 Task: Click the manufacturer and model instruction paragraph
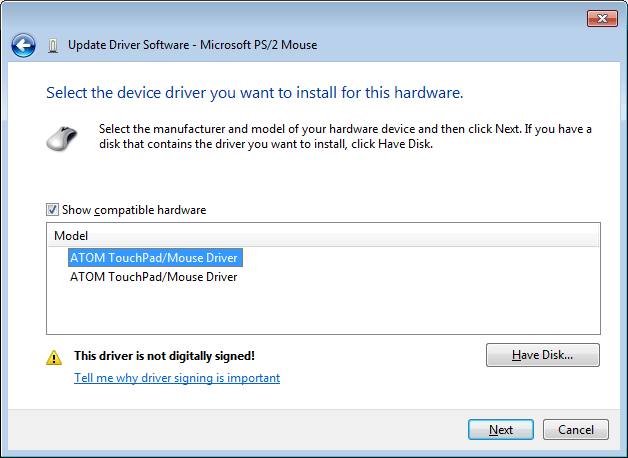(x=345, y=136)
